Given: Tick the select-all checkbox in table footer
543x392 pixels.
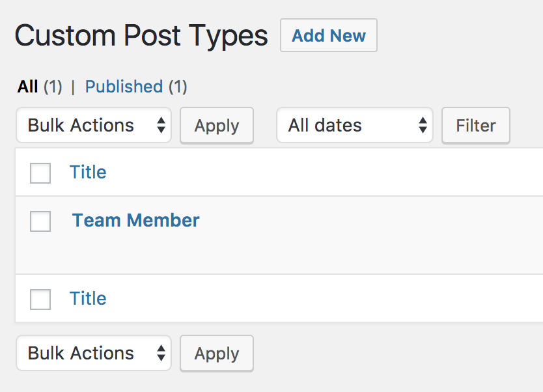Looking at the screenshot, I should pos(40,300).
